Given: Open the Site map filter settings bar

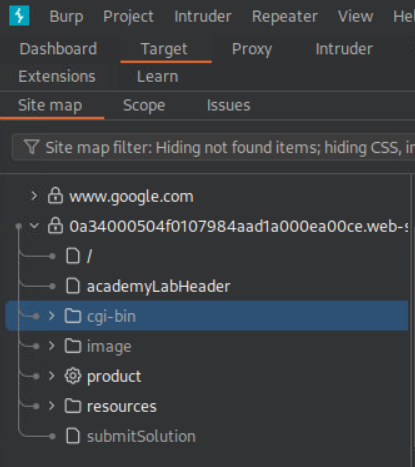Looking at the screenshot, I should [x=213, y=147].
